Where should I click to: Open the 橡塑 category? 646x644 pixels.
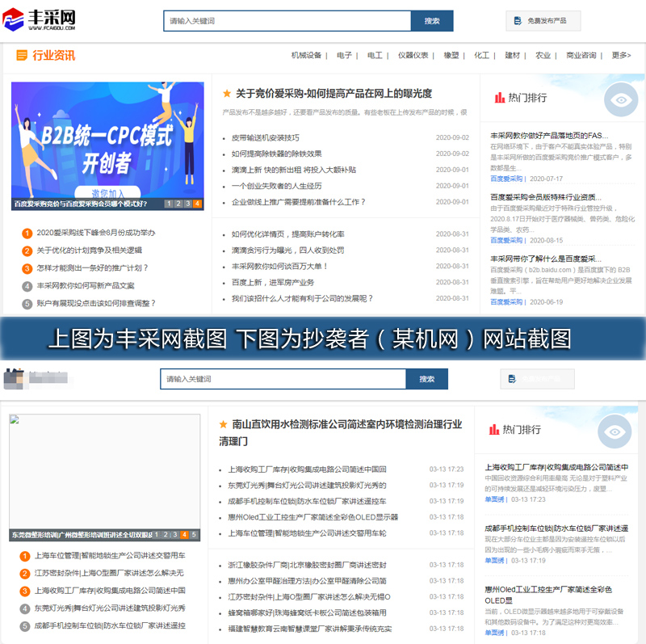coord(451,55)
